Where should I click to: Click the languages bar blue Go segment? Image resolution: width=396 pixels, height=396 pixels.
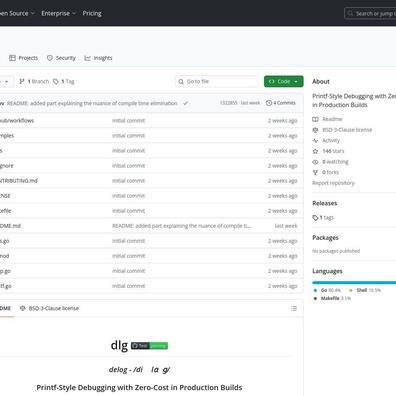(x=354, y=283)
